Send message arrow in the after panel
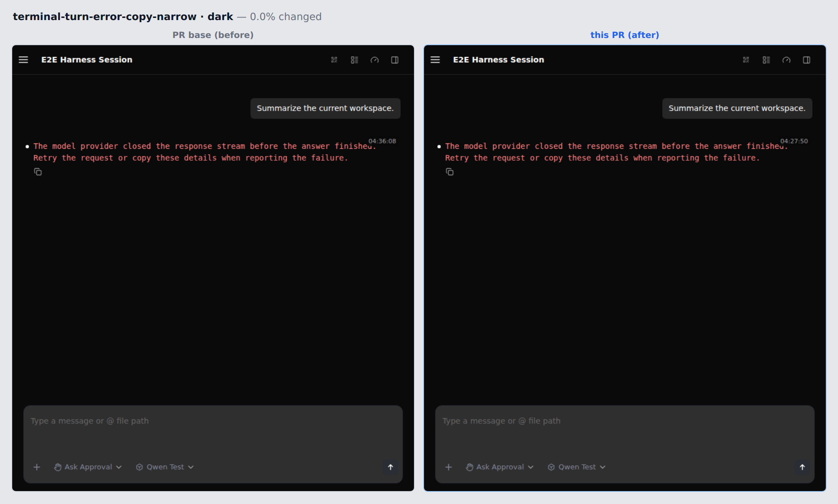Image resolution: width=838 pixels, height=504 pixels. click(802, 467)
